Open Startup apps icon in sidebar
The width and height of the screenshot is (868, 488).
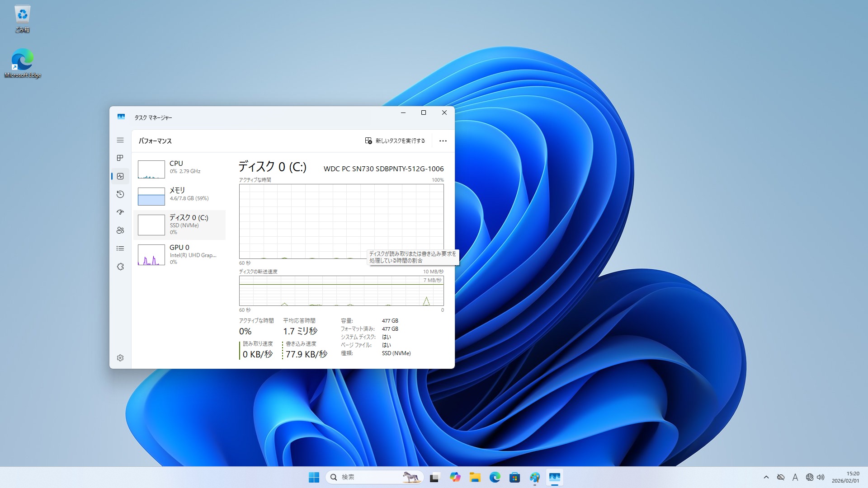tap(120, 212)
